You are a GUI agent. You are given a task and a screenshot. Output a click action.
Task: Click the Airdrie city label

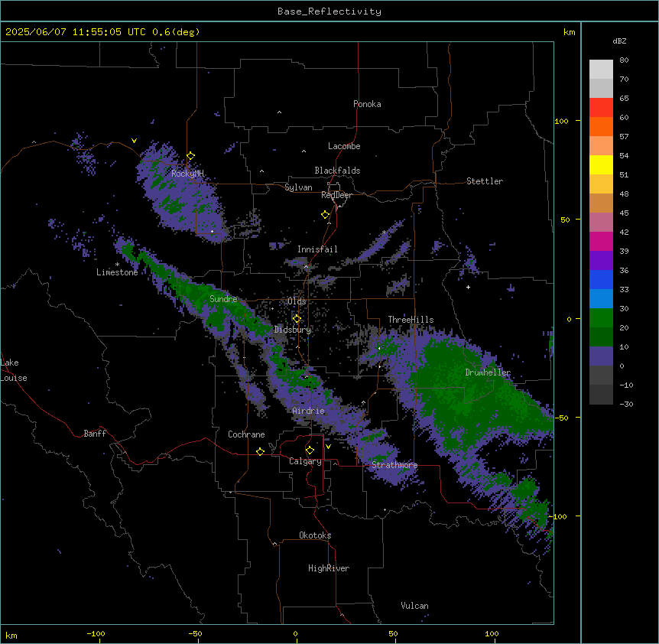click(309, 411)
